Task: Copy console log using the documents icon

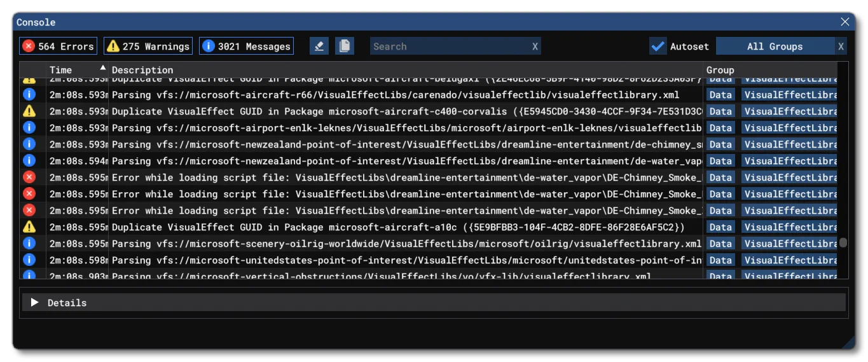Action: coord(345,46)
